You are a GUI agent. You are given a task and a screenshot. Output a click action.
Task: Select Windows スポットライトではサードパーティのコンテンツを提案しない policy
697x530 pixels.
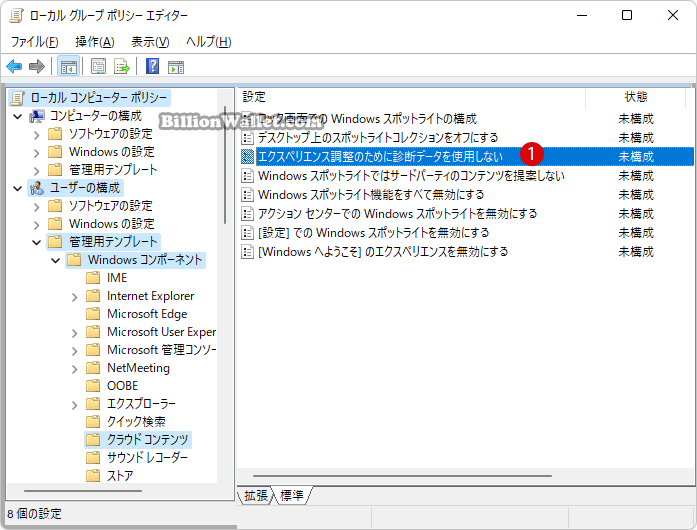point(411,176)
